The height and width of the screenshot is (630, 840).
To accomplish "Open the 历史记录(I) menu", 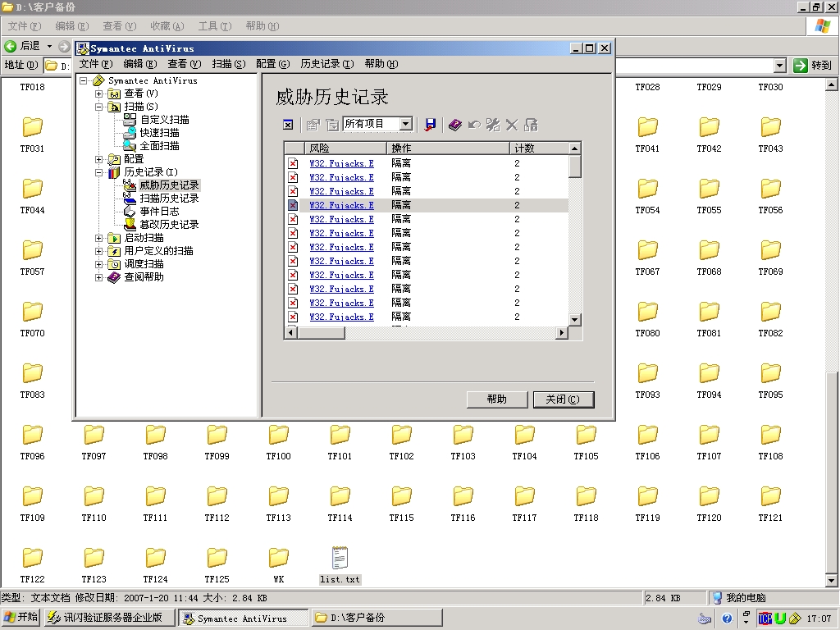I will tap(326, 64).
